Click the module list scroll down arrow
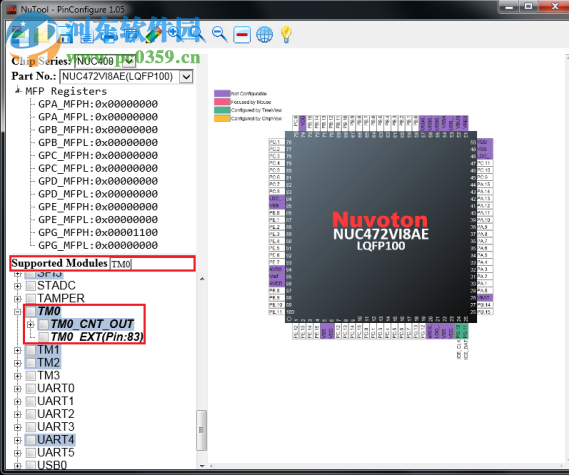The image size is (569, 476). [x=202, y=465]
